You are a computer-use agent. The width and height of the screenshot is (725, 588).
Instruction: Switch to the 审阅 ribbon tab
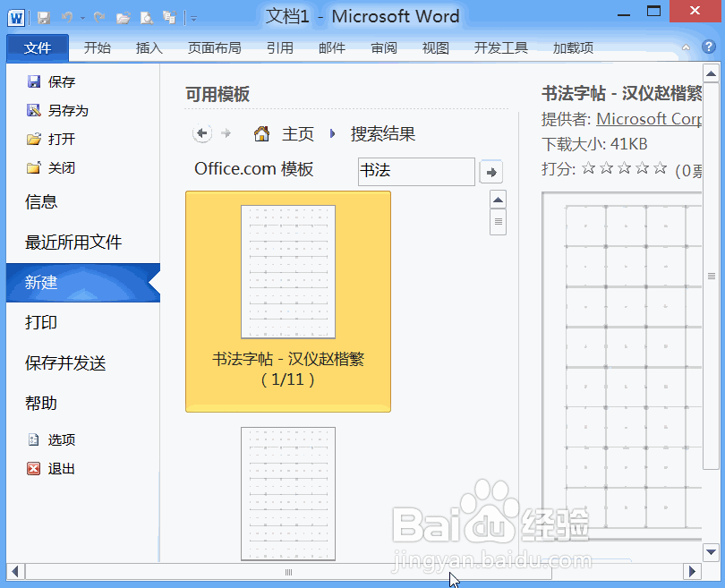pyautogui.click(x=384, y=47)
